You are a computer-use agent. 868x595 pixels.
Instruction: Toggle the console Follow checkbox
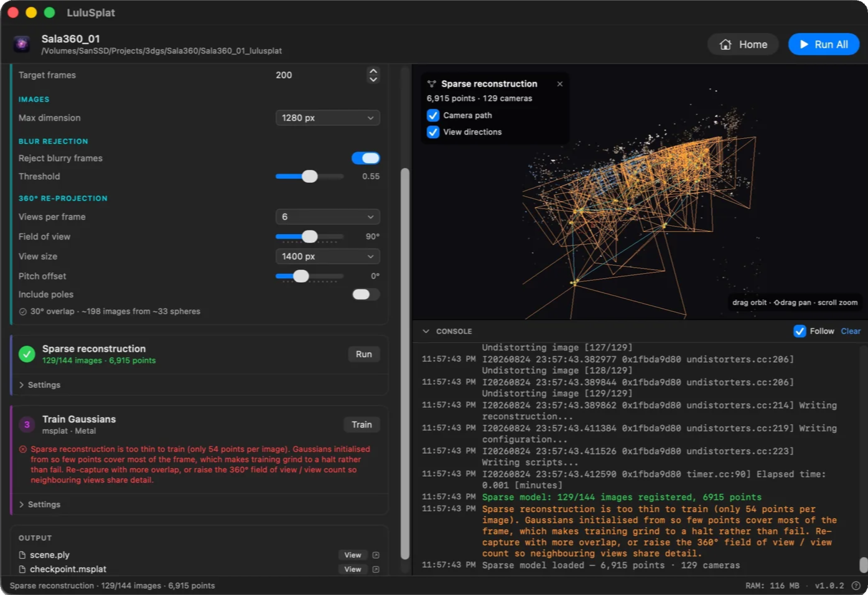coord(800,331)
